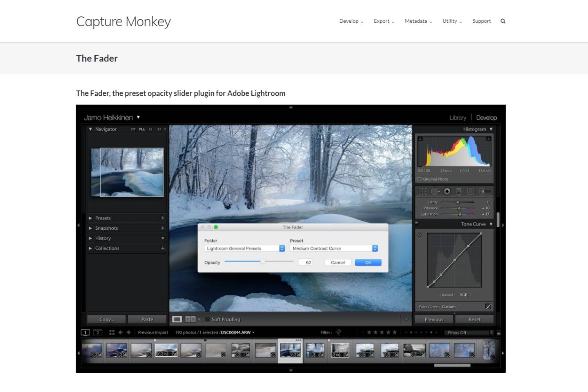Select the highlighted DSC00844 thumbnail in the filmstrip
This screenshot has height=392, width=588.
point(290,350)
